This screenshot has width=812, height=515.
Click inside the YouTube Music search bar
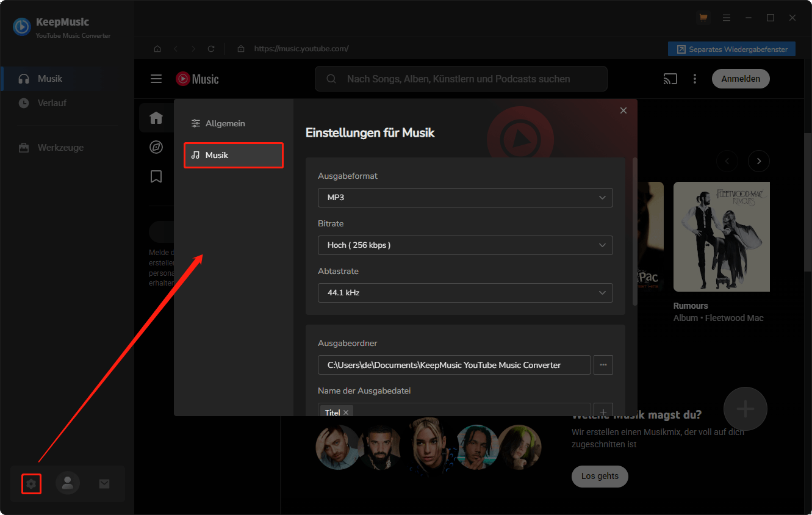click(461, 78)
